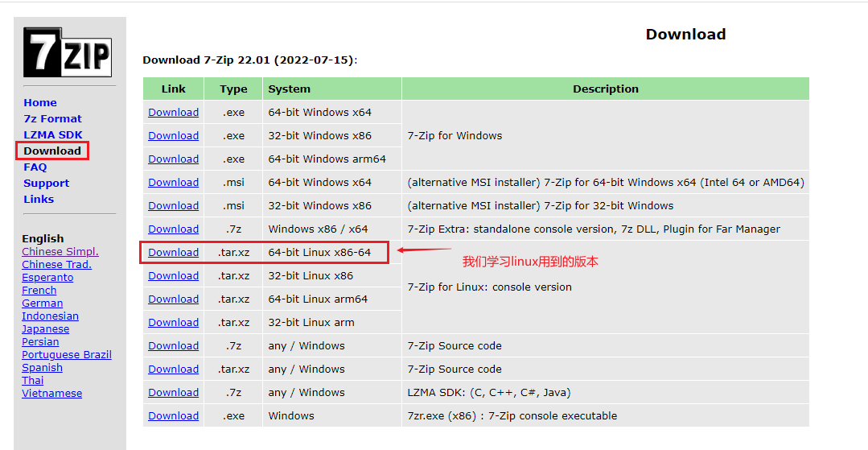
Task: Click 'alternative MSI installer' 32-bit description
Action: click(x=541, y=205)
